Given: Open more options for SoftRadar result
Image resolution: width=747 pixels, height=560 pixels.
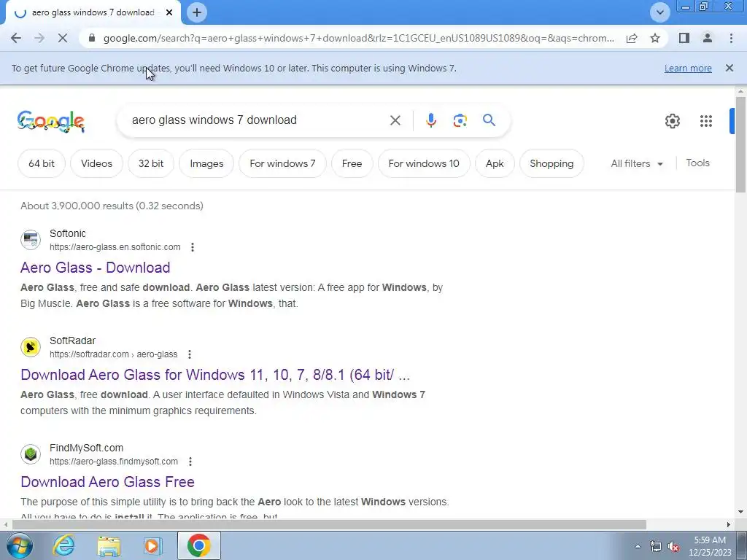Looking at the screenshot, I should (190, 354).
